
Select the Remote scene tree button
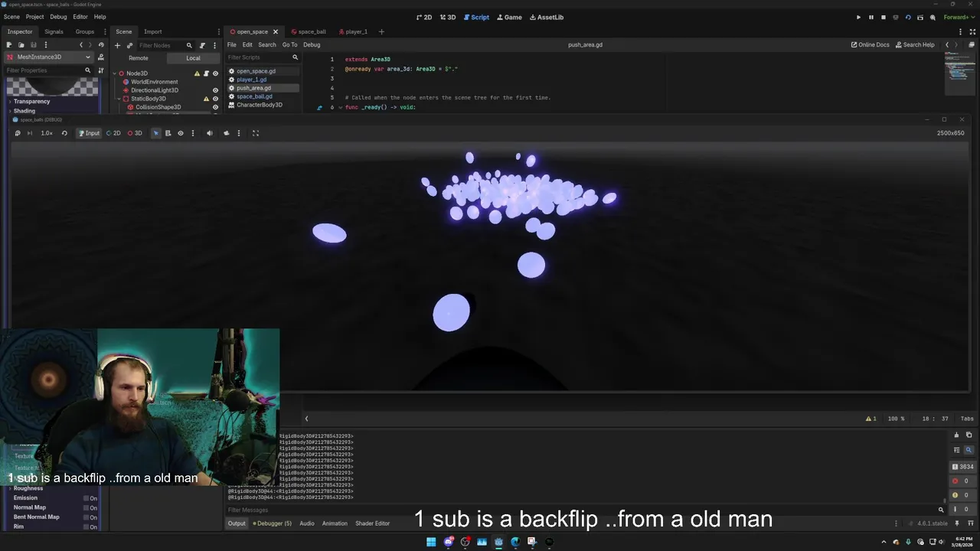pos(139,58)
